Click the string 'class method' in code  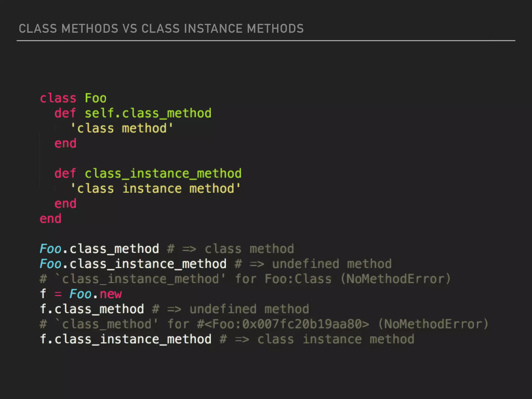[122, 128]
